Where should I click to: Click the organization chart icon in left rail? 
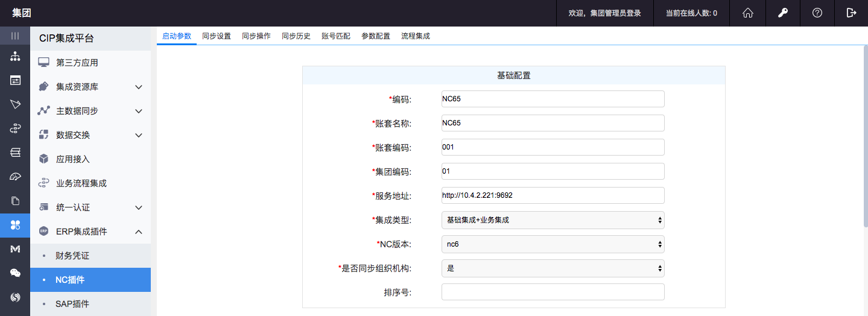pos(15,57)
